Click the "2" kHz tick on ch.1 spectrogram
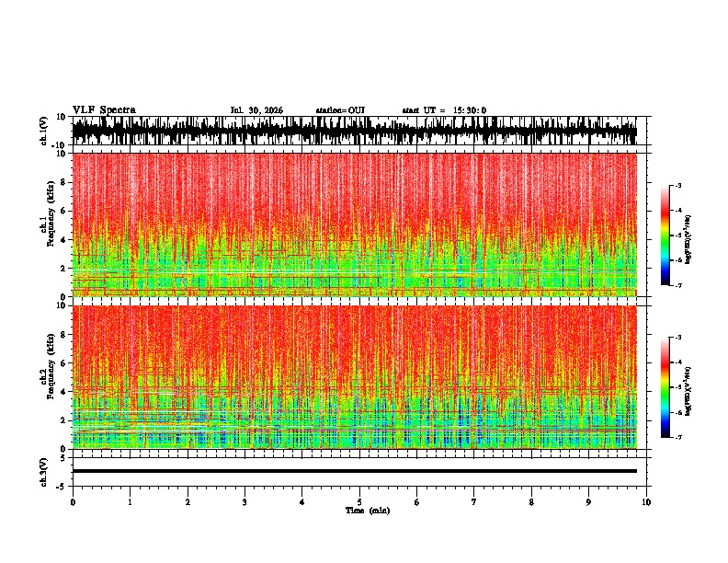 63,269
